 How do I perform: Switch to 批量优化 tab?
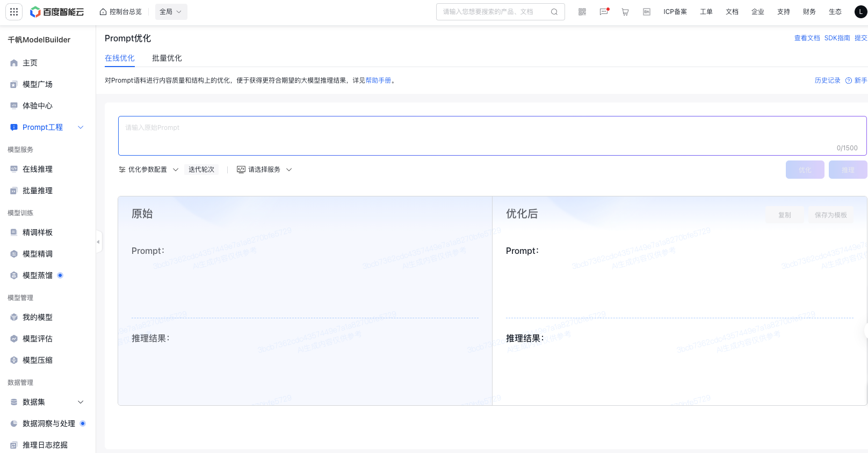coord(167,58)
